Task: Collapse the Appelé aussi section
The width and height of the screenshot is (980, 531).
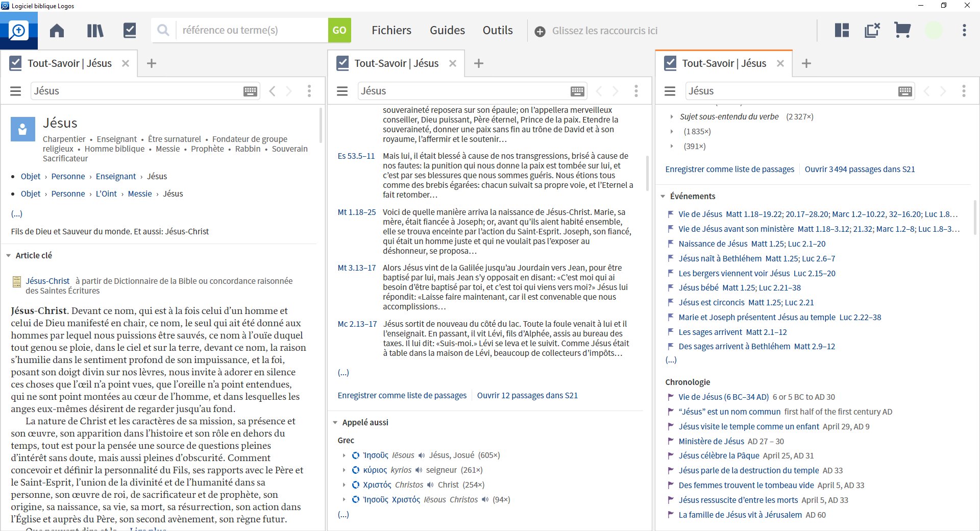Action: point(335,422)
